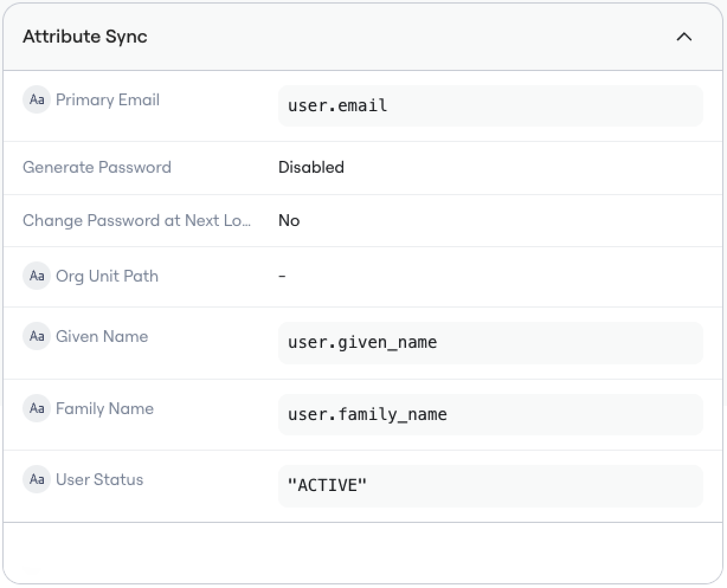Click the Aa icon beside Org Unit Path
Image resolution: width=727 pixels, height=588 pixels.
tap(37, 276)
